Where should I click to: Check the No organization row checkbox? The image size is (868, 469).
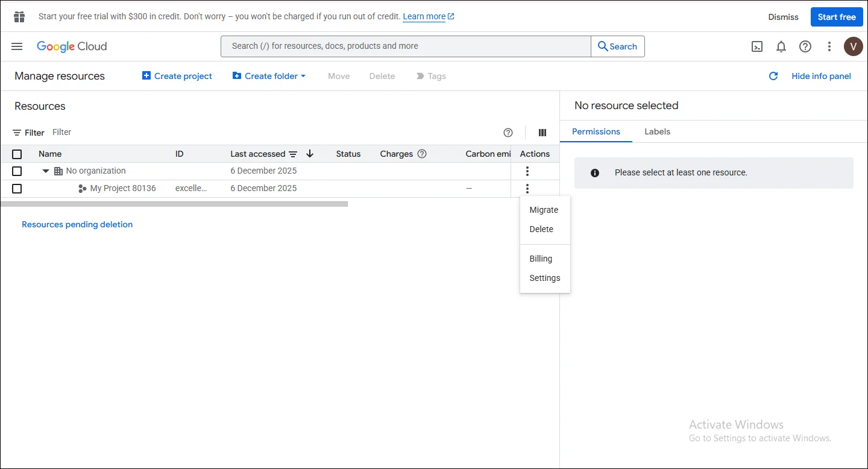click(x=17, y=171)
